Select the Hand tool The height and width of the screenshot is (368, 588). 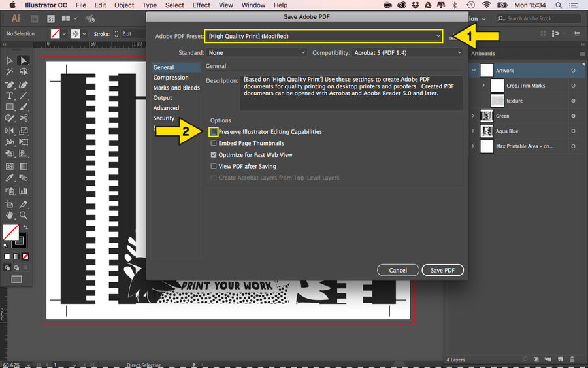[x=9, y=215]
